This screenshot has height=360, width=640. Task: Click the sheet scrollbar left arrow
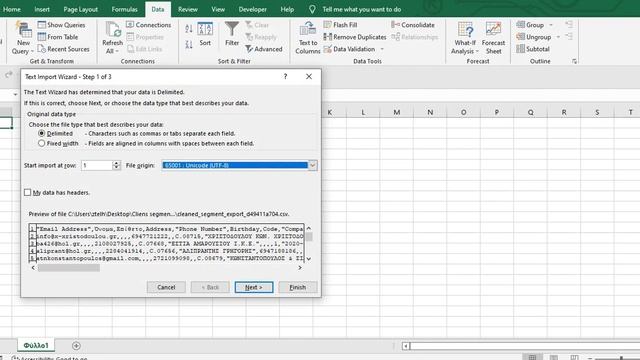[x=406, y=346]
